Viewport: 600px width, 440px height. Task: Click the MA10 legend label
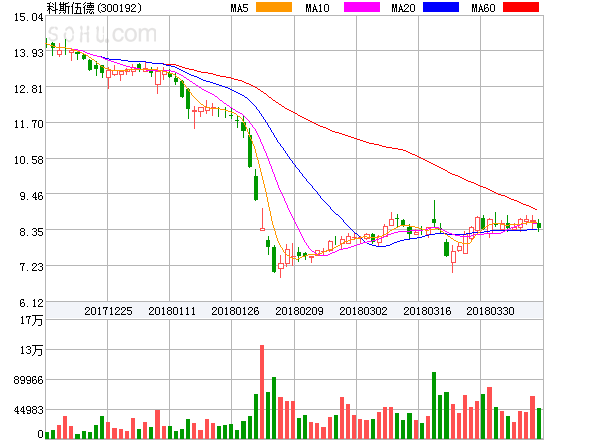pos(317,8)
